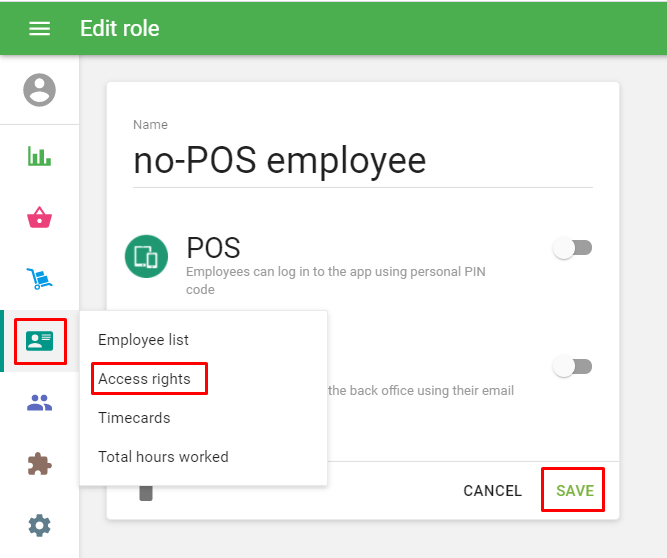Screen dimensions: 667x558
Task: Open the Settings gear icon
Action: coord(39,525)
